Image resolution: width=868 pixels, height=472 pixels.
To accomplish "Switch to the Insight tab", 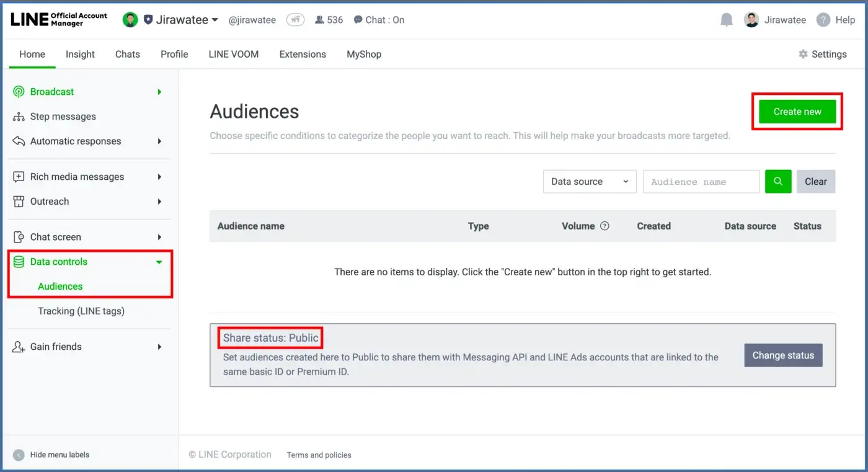I will tap(81, 54).
